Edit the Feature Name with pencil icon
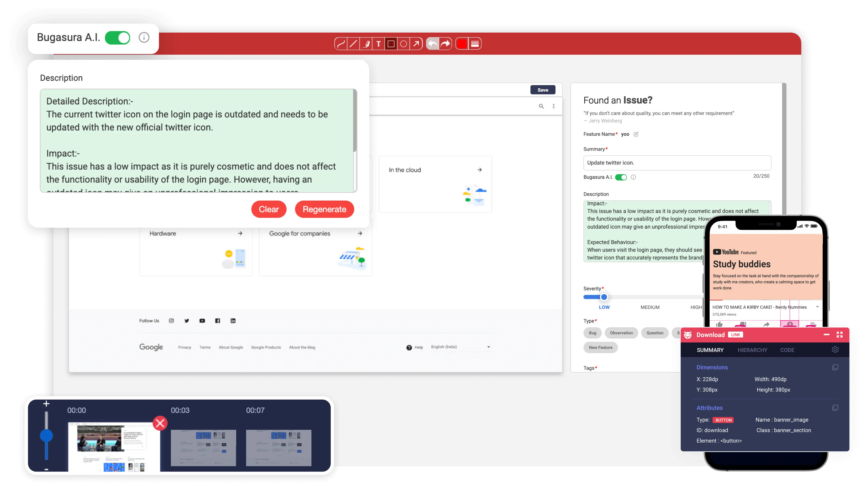This screenshot has width=868, height=485. (x=636, y=134)
